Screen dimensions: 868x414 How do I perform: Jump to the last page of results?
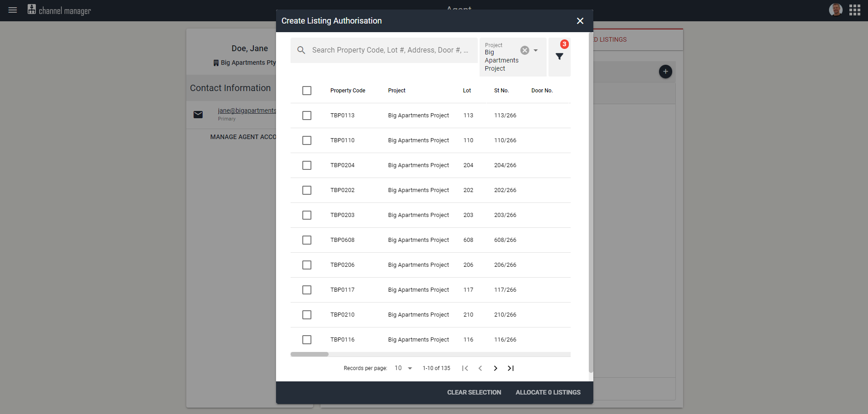510,368
